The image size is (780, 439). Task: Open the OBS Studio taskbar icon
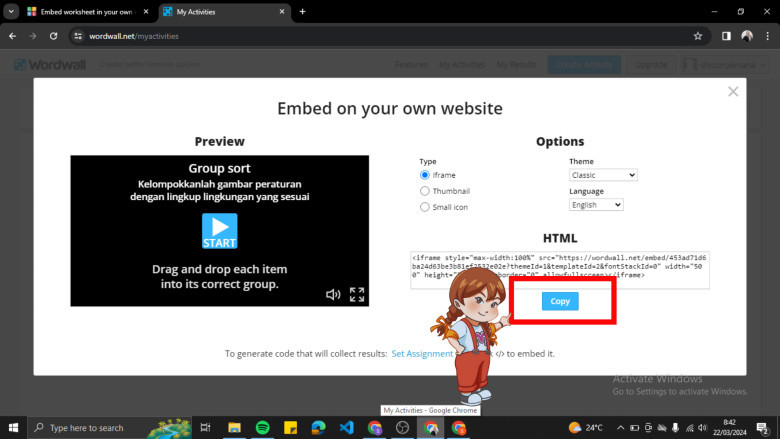pyautogui.click(x=402, y=428)
